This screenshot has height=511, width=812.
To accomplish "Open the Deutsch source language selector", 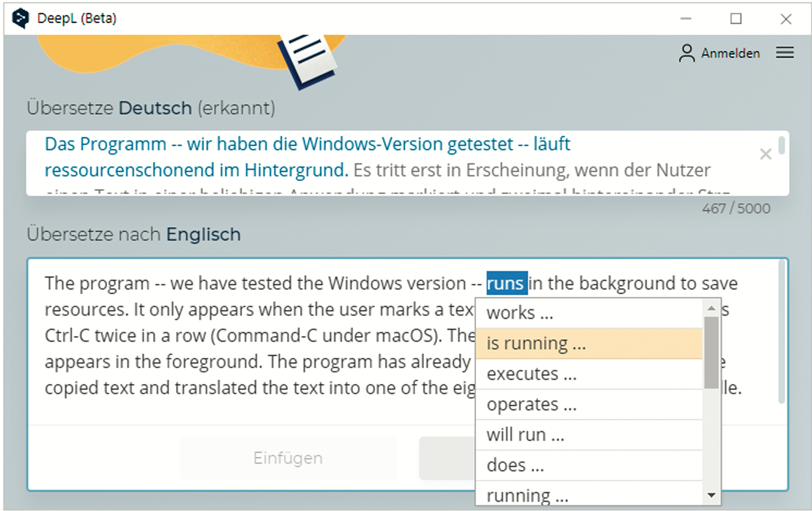I will click(155, 108).
